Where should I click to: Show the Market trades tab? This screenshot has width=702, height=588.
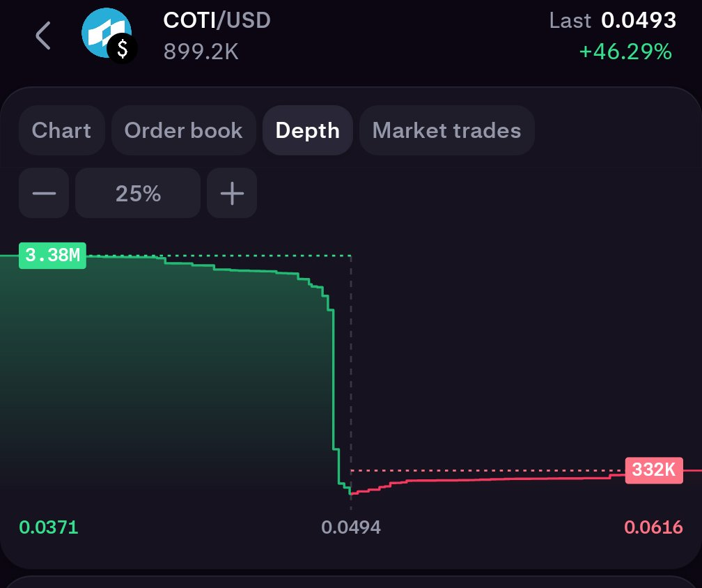pos(446,130)
